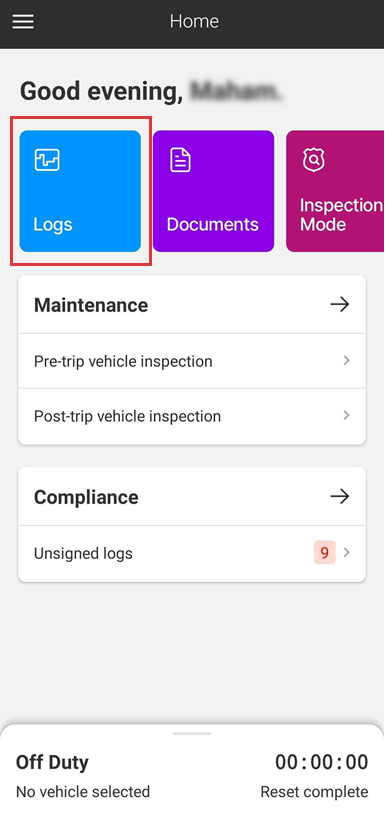
Task: Open the Inspection Mode tile
Action: click(335, 191)
